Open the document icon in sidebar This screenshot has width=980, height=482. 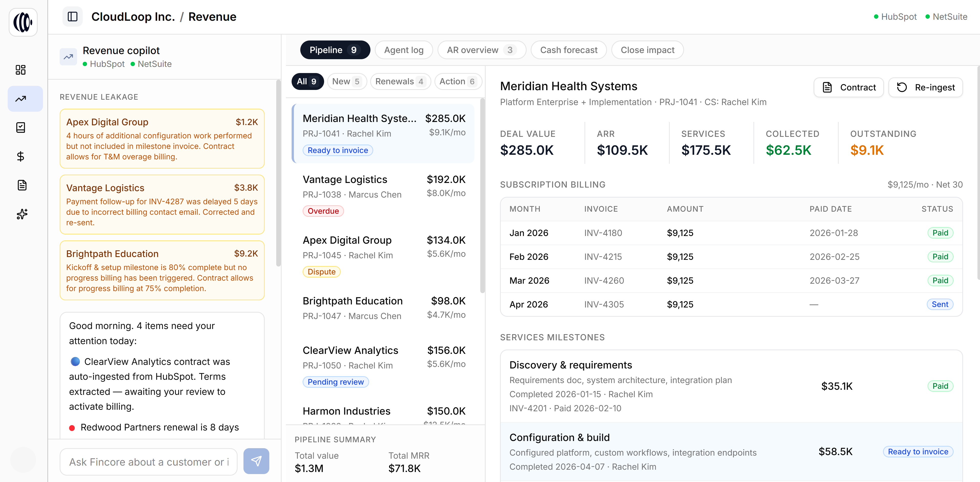(22, 185)
